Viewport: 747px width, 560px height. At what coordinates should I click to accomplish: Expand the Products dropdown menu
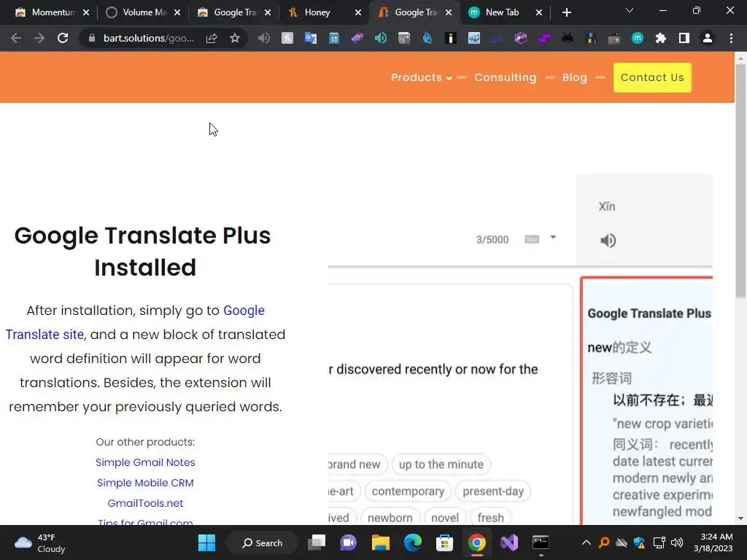click(421, 77)
